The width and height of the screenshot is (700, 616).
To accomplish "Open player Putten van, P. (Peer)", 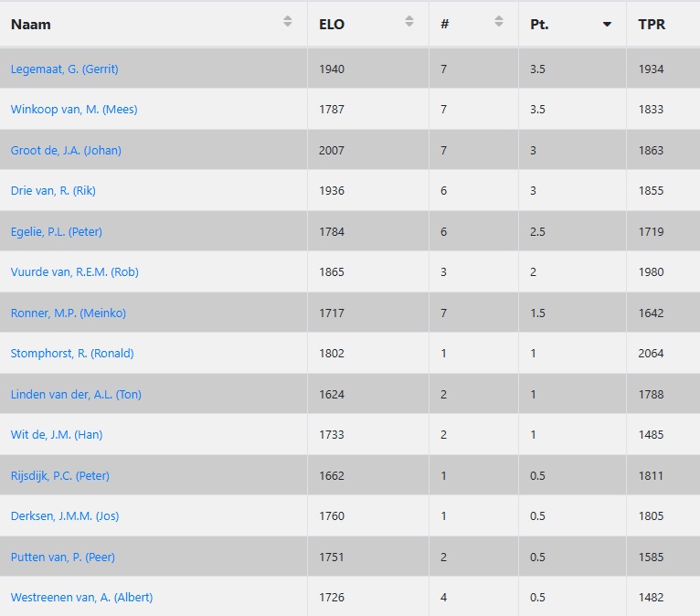I will pyautogui.click(x=63, y=557).
